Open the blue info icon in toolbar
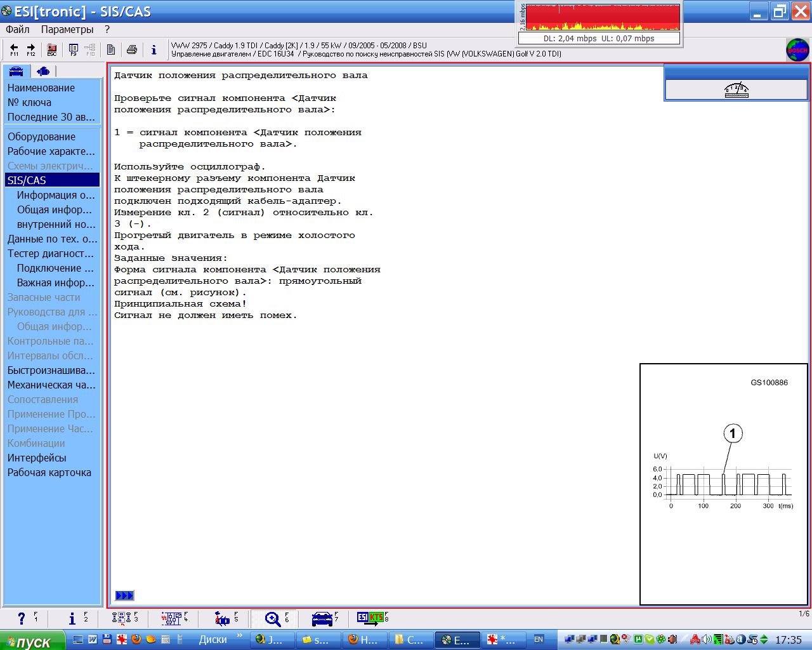The image size is (812, 650). click(x=154, y=50)
